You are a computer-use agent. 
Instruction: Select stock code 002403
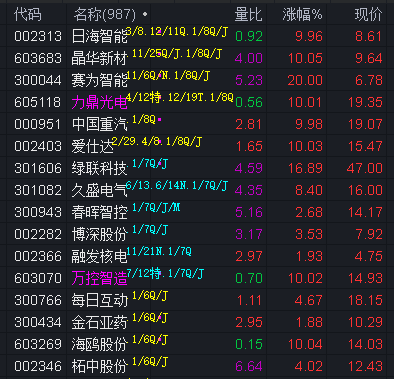point(38,146)
